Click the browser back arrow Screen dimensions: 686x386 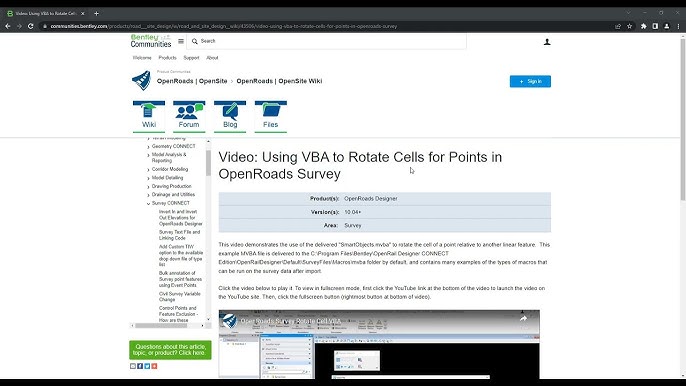coord(8,26)
